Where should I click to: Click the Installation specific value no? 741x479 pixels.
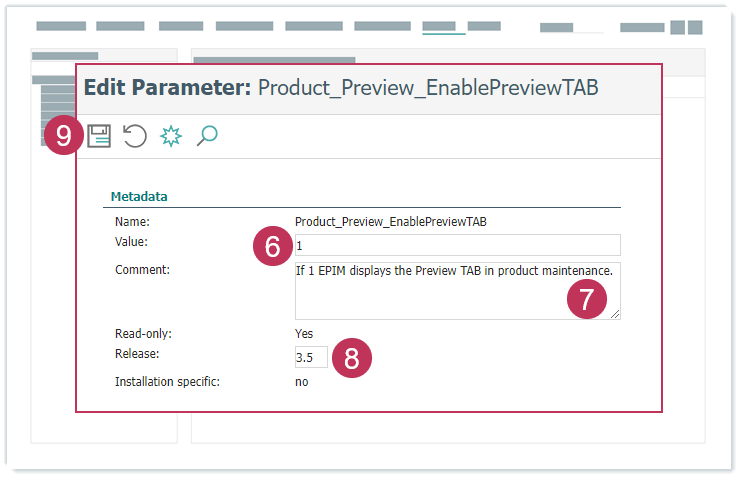click(x=301, y=381)
